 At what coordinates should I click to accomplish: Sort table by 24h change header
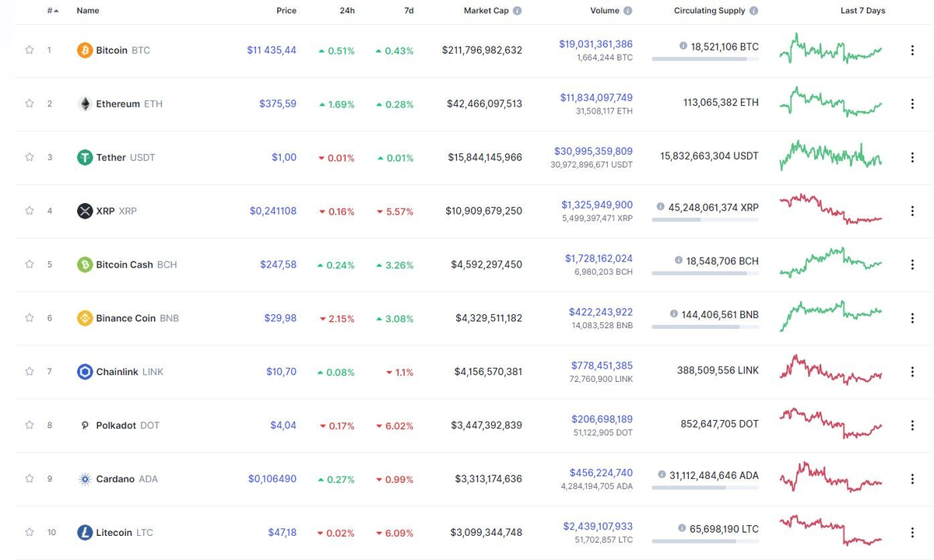tap(347, 11)
